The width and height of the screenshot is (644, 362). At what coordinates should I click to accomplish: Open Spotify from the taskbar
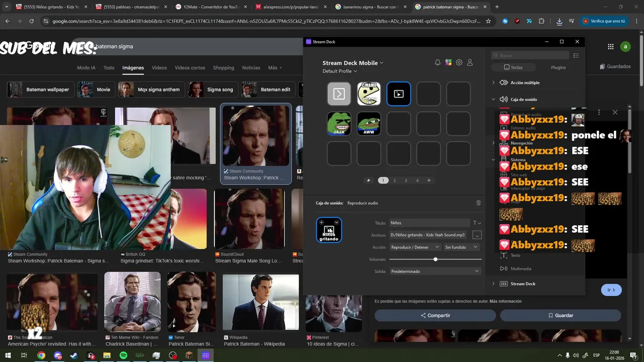click(123, 355)
